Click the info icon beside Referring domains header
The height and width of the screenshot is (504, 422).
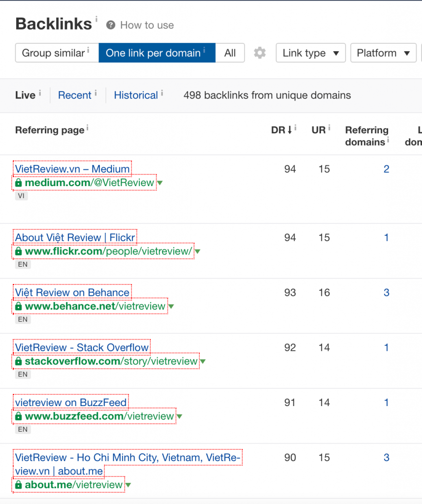coord(388,139)
